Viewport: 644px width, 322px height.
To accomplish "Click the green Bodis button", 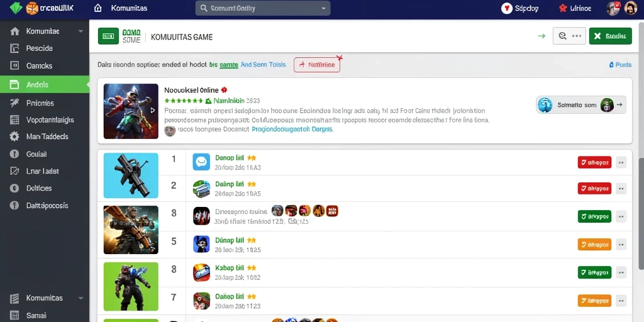I will [x=610, y=36].
